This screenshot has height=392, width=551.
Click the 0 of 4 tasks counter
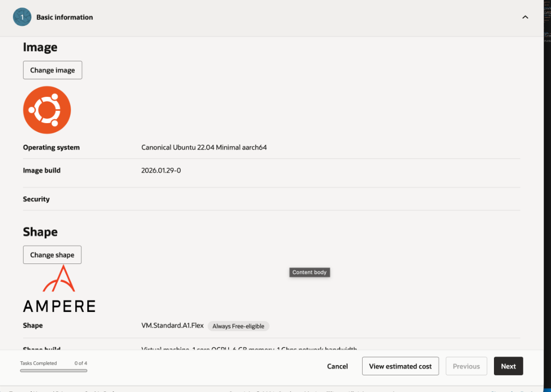pos(81,364)
